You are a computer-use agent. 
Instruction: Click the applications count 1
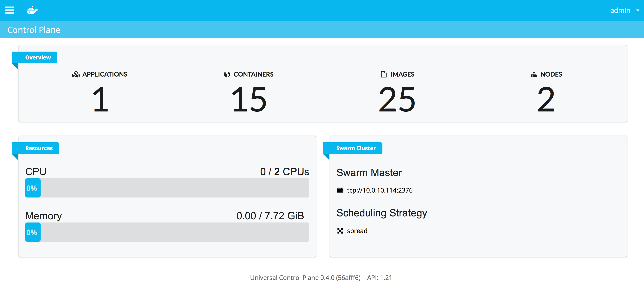101,99
